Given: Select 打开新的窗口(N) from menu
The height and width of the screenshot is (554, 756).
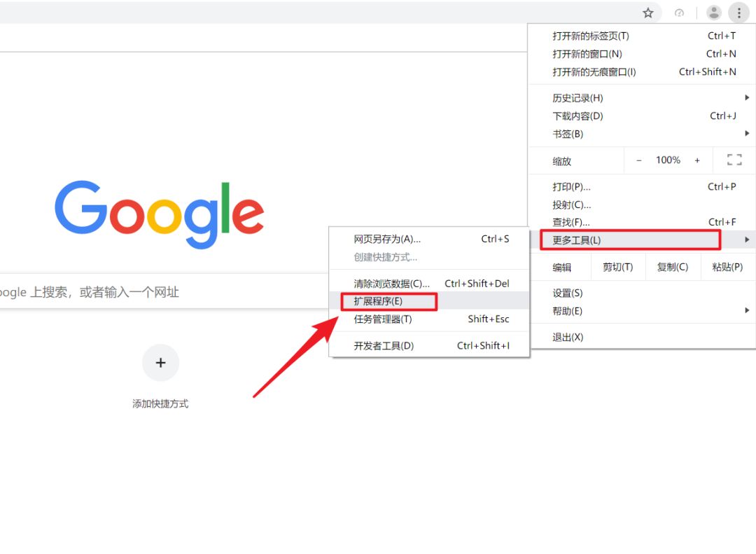Looking at the screenshot, I should pos(642,53).
